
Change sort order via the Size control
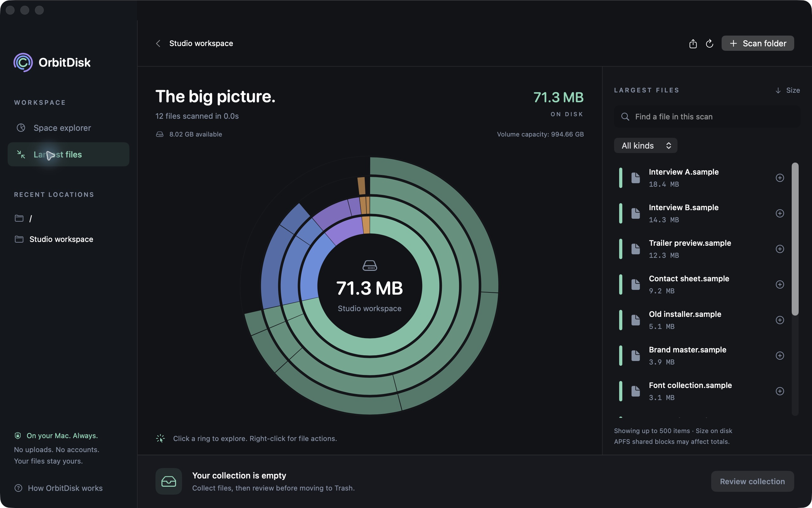tap(788, 90)
